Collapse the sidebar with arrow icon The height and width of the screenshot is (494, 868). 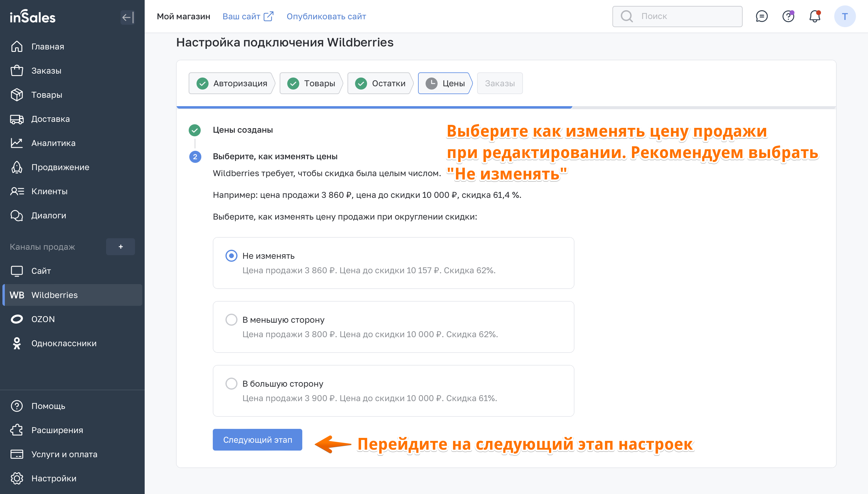point(127,17)
